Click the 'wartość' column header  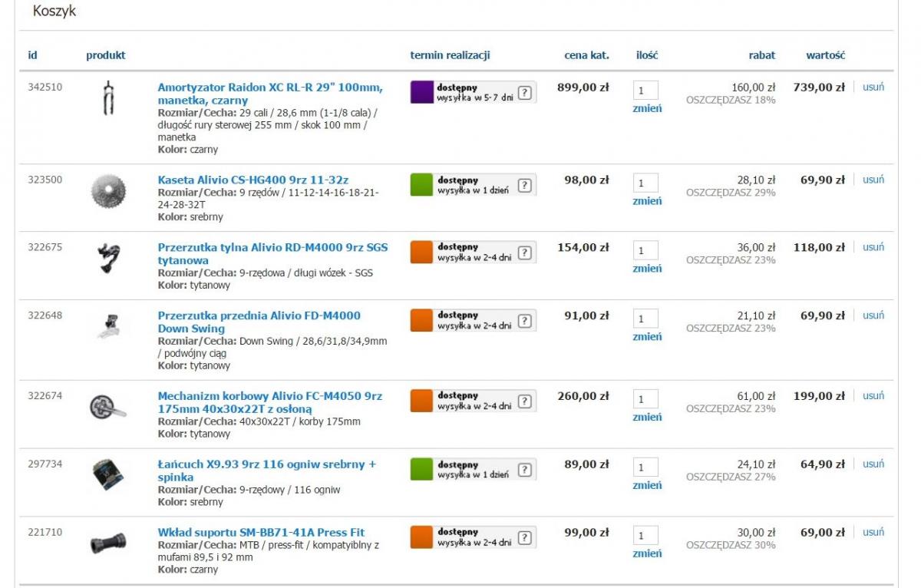(x=825, y=55)
